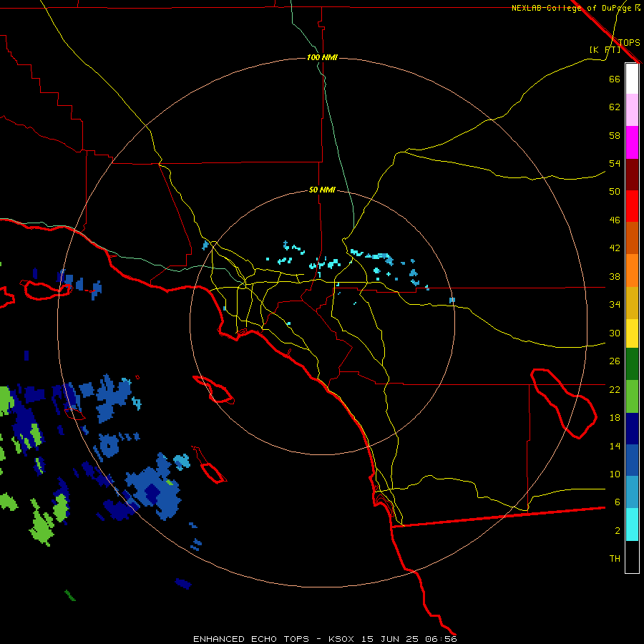This screenshot has width=644, height=644.
Task: Click the 6 legend value
Action: (x=617, y=502)
